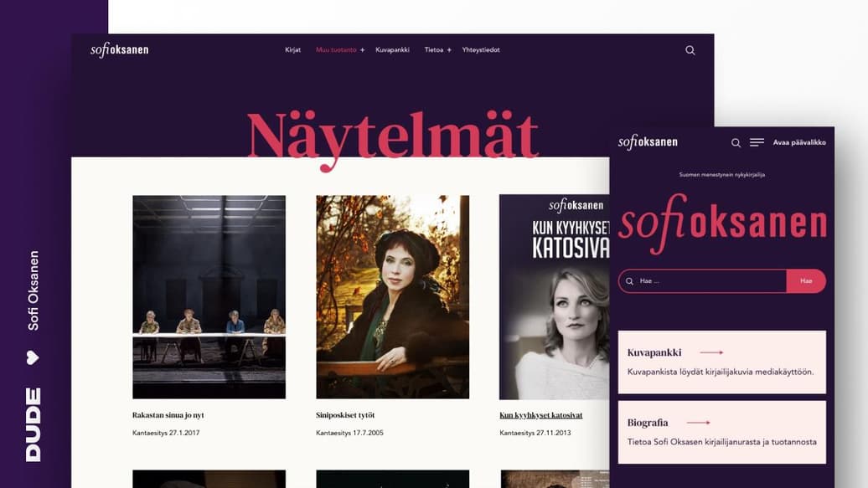Click the Hae search input field
Viewport: 868px width, 488px height.
[x=702, y=281]
